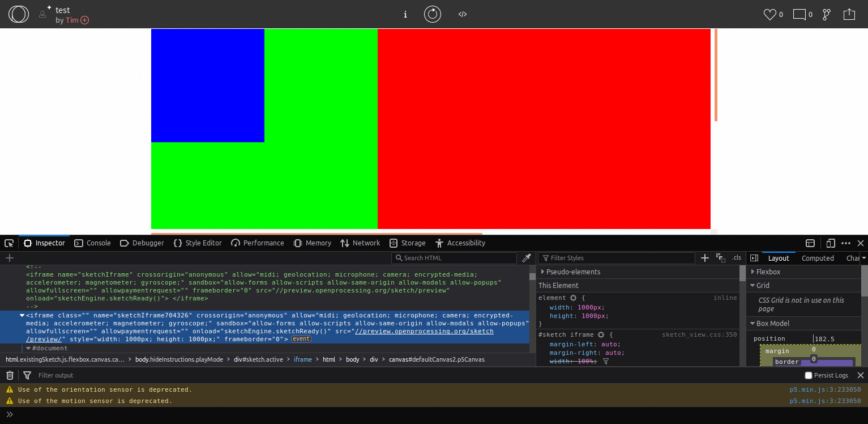Open Tim's profile link
Image resolution: width=868 pixels, height=424 pixels.
(72, 20)
